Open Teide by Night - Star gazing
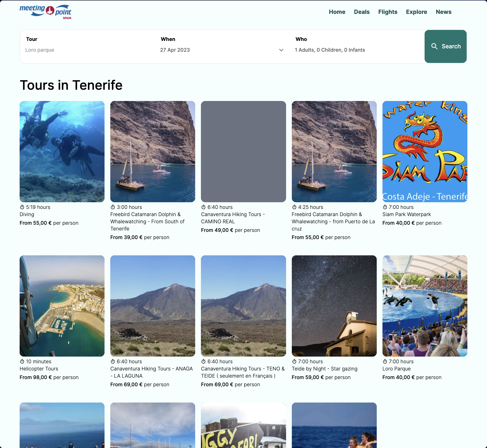The height and width of the screenshot is (448, 487). click(324, 369)
